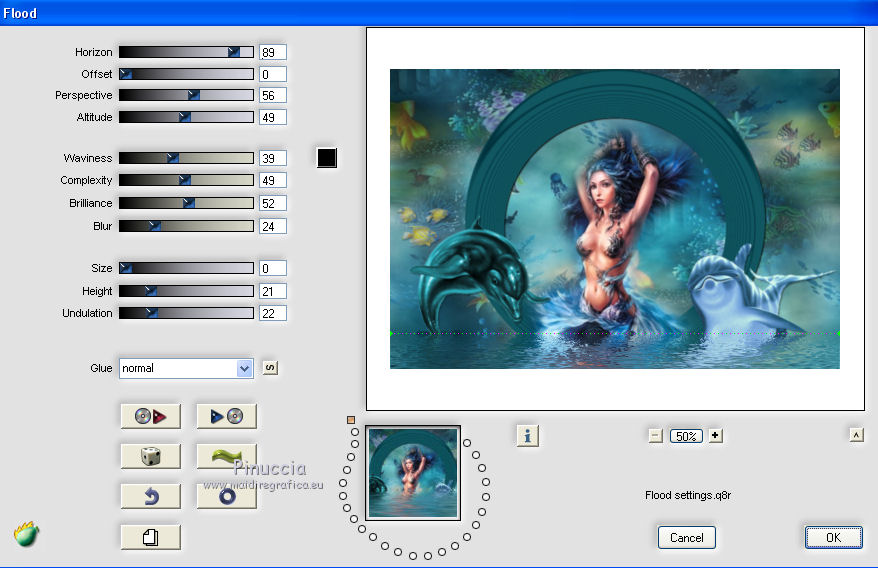Confirm the flood effect with OK
This screenshot has width=878, height=568.
(833, 538)
